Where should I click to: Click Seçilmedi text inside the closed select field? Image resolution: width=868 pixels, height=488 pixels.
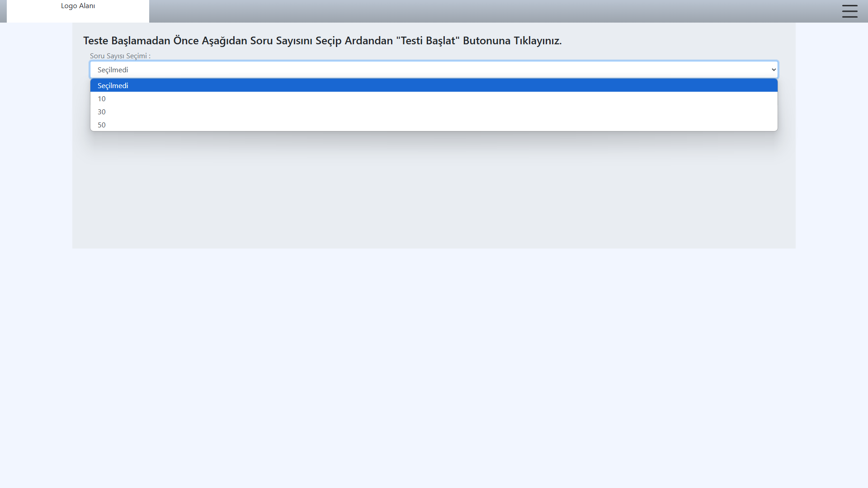coord(113,70)
